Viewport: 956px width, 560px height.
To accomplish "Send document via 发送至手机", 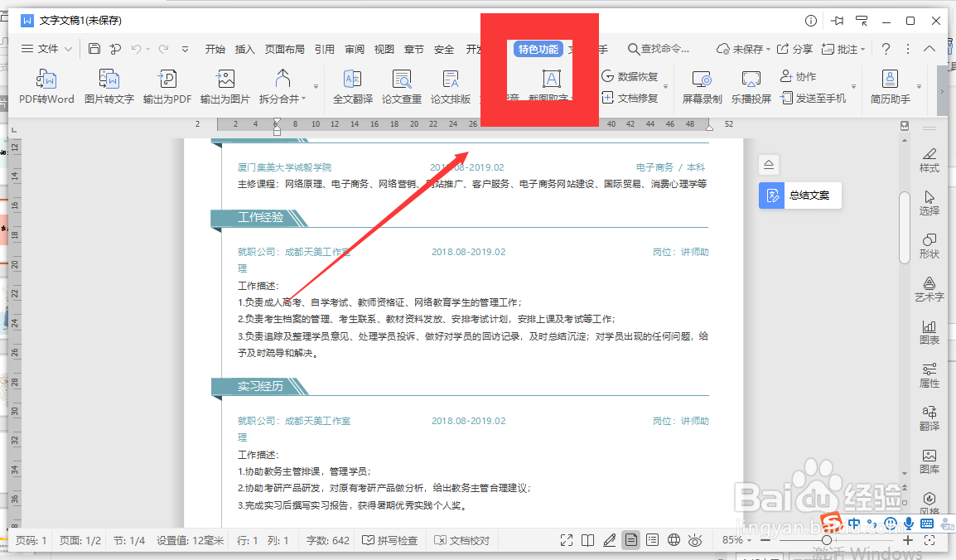I will click(x=813, y=98).
